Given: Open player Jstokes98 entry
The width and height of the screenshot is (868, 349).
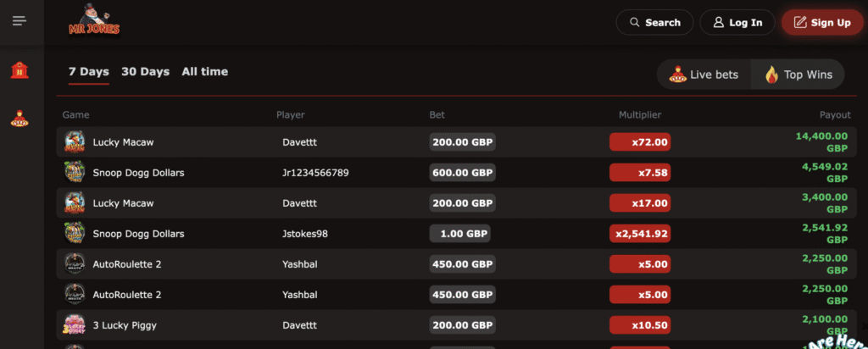Looking at the screenshot, I should pos(305,234).
